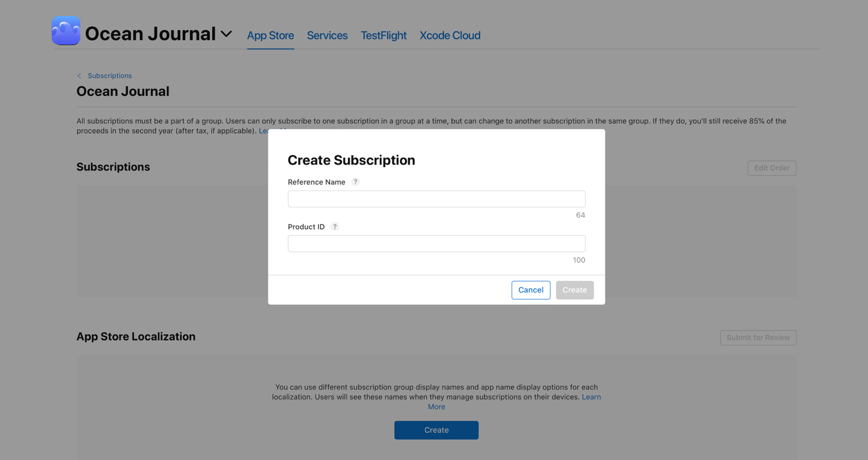Click Create in the Create Subscription dialog

(574, 290)
